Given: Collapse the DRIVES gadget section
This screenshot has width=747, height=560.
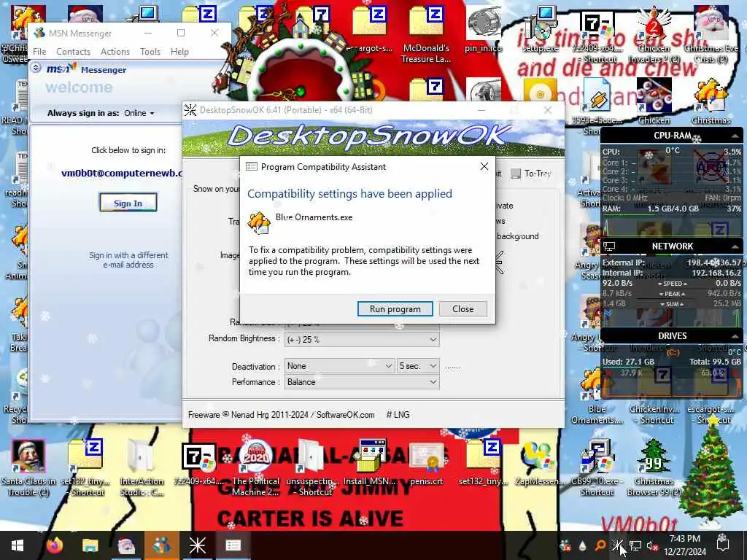Looking at the screenshot, I should (x=735, y=336).
